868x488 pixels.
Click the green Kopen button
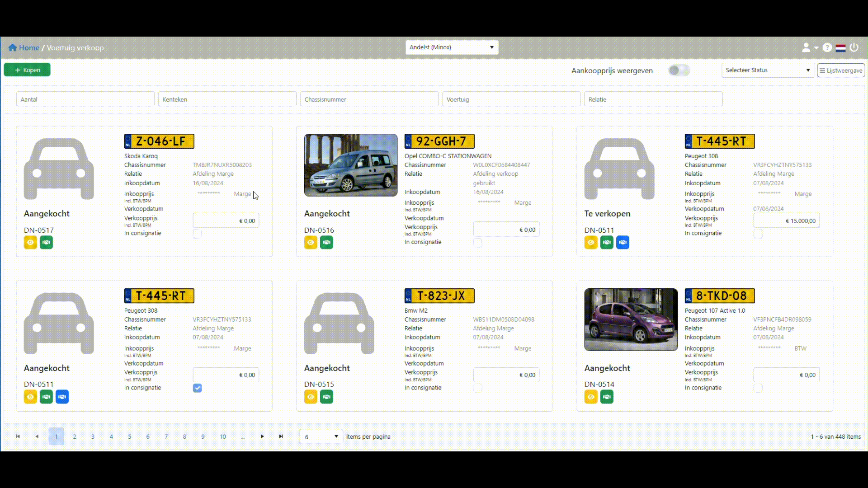pyautogui.click(x=27, y=70)
